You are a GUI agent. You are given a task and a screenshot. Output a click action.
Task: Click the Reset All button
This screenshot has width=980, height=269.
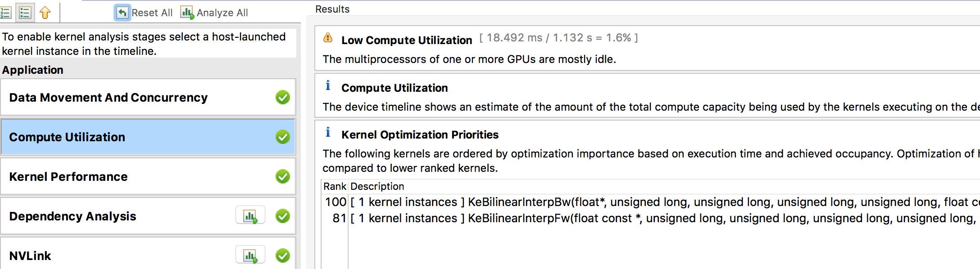pyautogui.click(x=144, y=13)
